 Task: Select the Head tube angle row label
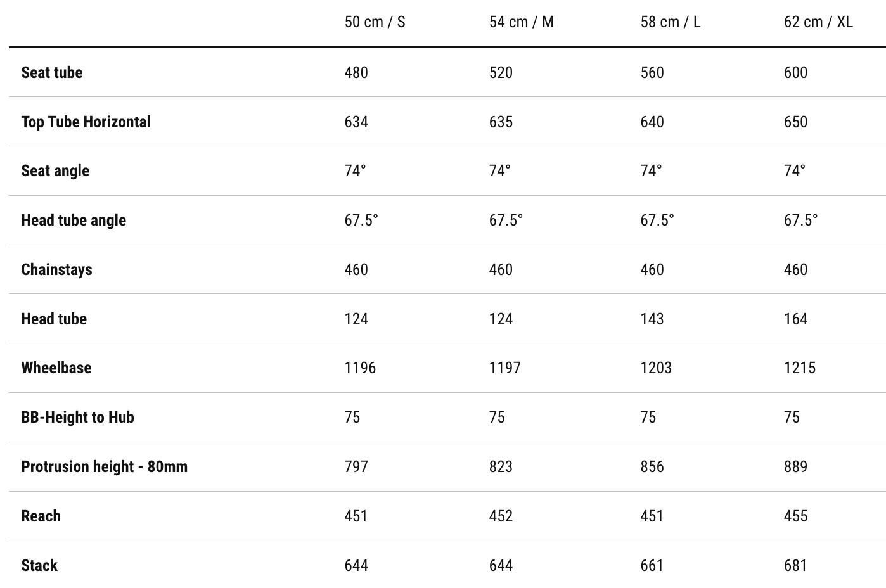click(74, 220)
